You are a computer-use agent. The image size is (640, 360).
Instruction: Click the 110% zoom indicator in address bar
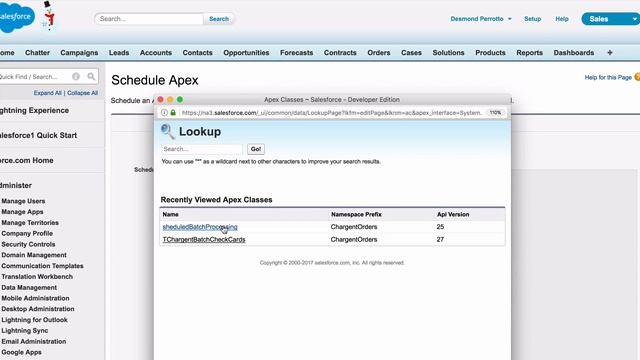click(x=496, y=113)
